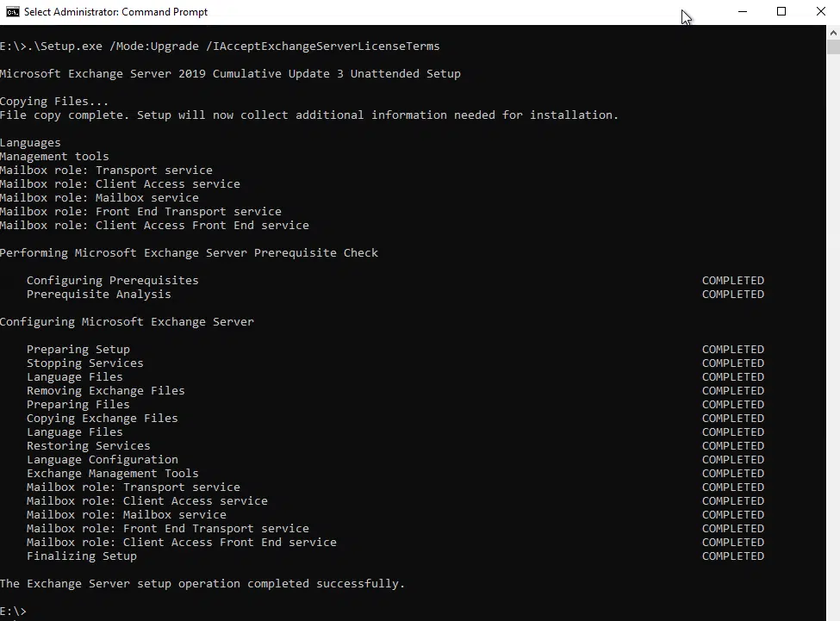Click the vertical scrollbar thumb
This screenshot has width=840, height=621.
pyautogui.click(x=833, y=47)
